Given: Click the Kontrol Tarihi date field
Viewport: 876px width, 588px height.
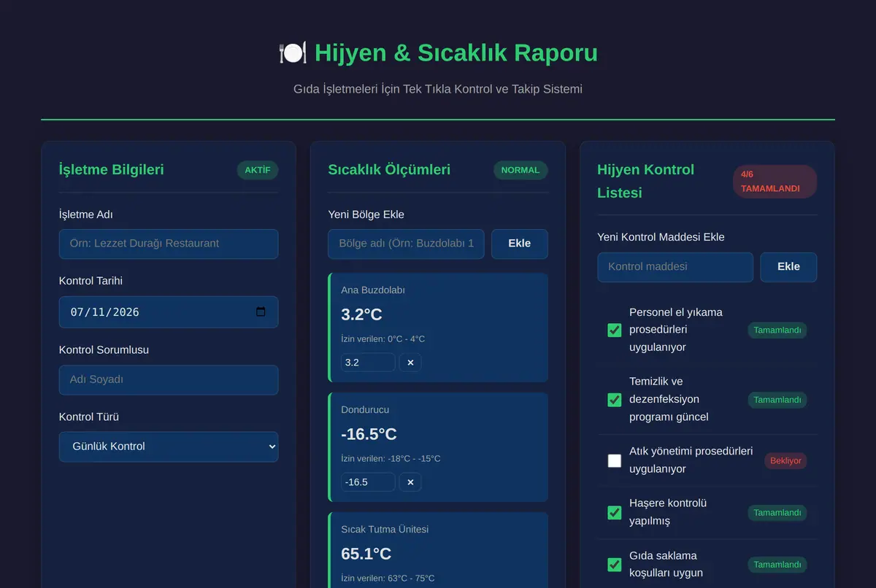Looking at the screenshot, I should click(x=169, y=312).
